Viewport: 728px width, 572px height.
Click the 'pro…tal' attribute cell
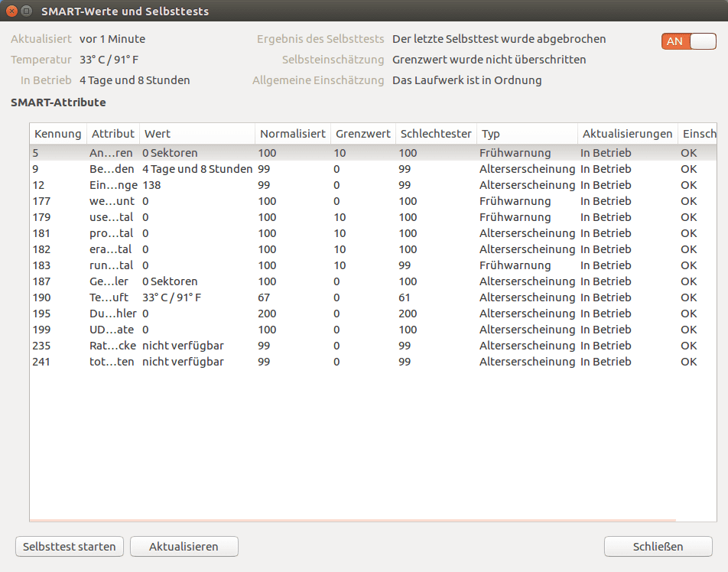pyautogui.click(x=112, y=233)
